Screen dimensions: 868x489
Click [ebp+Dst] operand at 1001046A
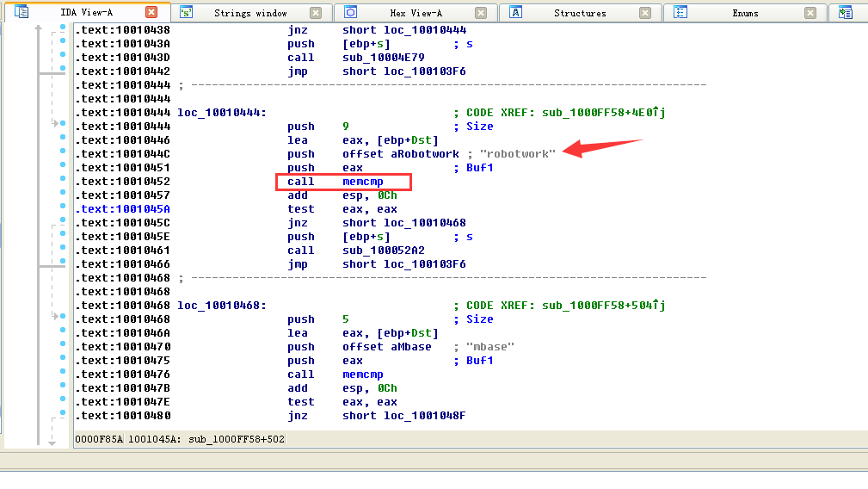pos(408,333)
